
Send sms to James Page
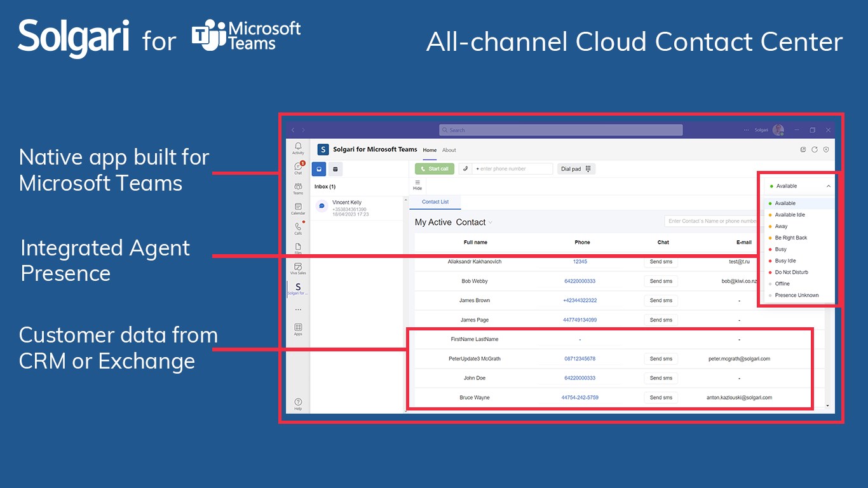click(661, 320)
